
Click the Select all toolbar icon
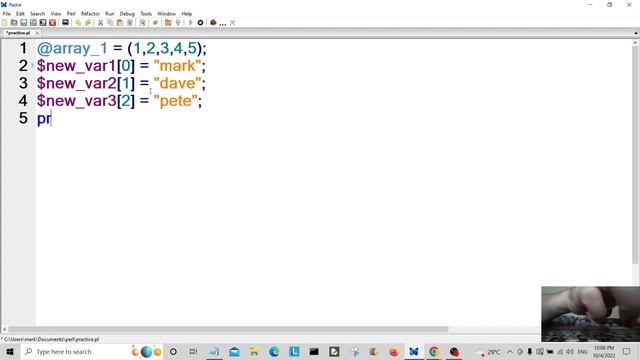pyautogui.click(x=130, y=23)
